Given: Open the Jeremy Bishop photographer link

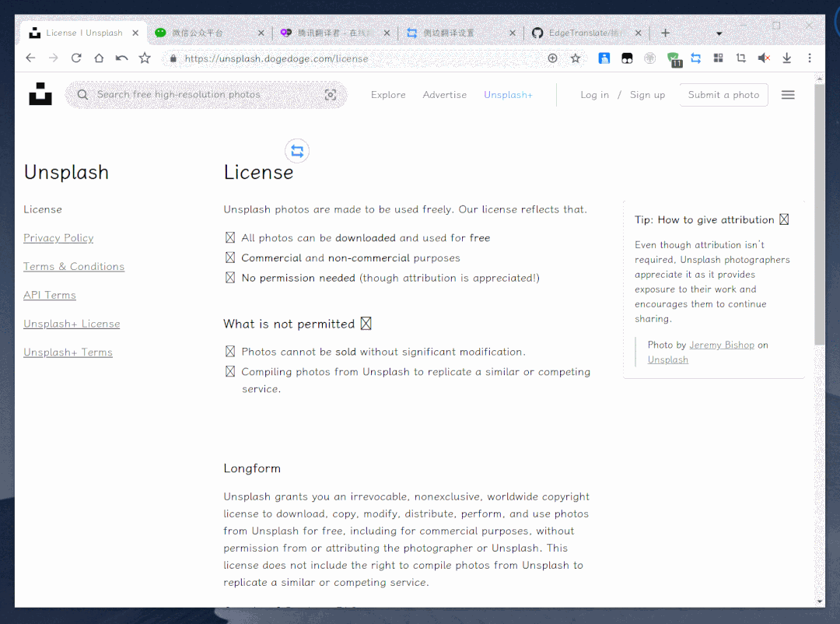Looking at the screenshot, I should pyautogui.click(x=722, y=345).
